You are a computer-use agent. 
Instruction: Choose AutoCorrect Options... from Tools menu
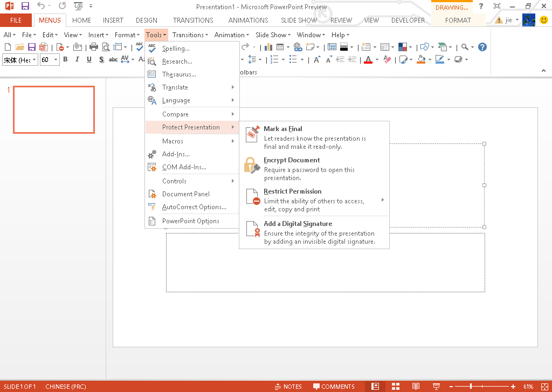[x=192, y=207]
